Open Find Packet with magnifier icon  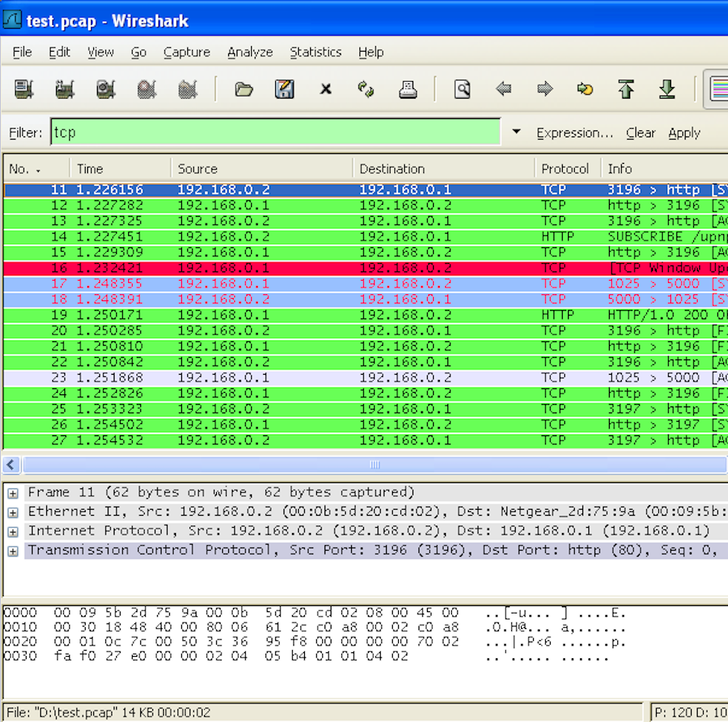pyautogui.click(x=462, y=89)
